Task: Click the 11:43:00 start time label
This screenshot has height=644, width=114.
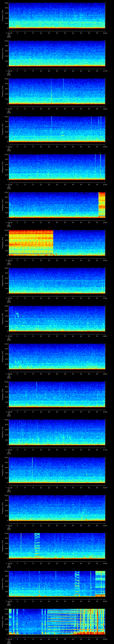Action: 9,564
